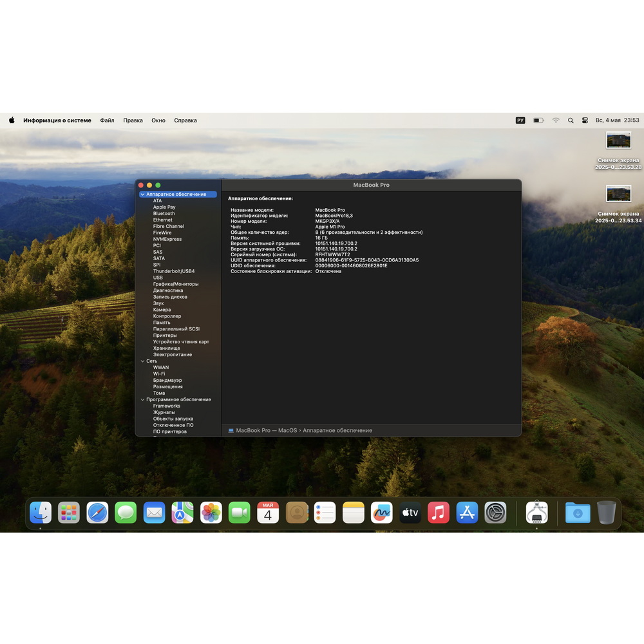The image size is (644, 644).
Task: Open System Settings from the Dock
Action: [x=495, y=513]
